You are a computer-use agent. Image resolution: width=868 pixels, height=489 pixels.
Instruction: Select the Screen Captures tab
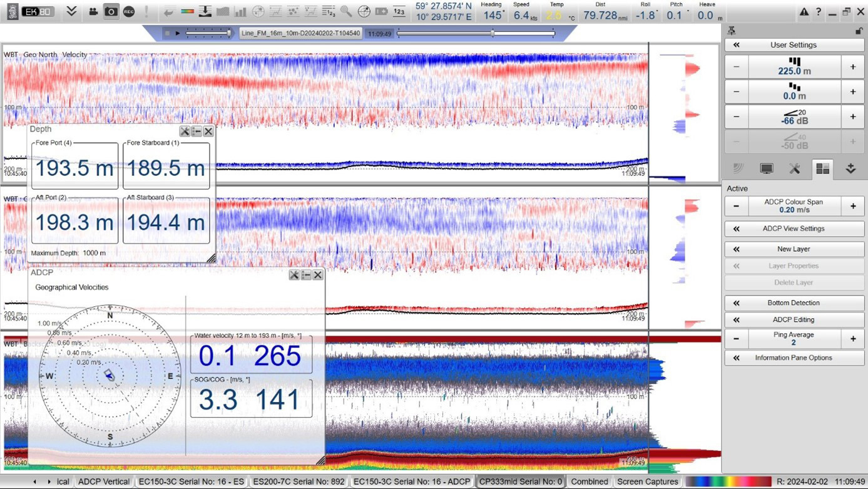point(647,481)
